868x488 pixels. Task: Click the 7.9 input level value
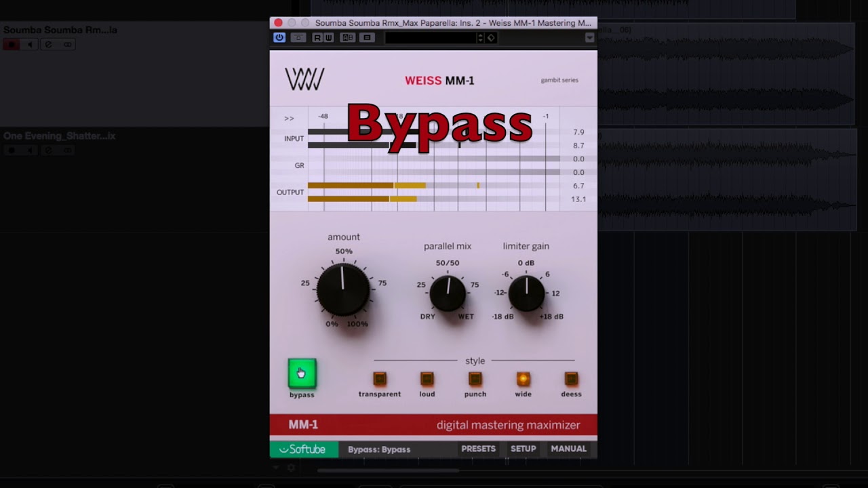[x=578, y=132]
